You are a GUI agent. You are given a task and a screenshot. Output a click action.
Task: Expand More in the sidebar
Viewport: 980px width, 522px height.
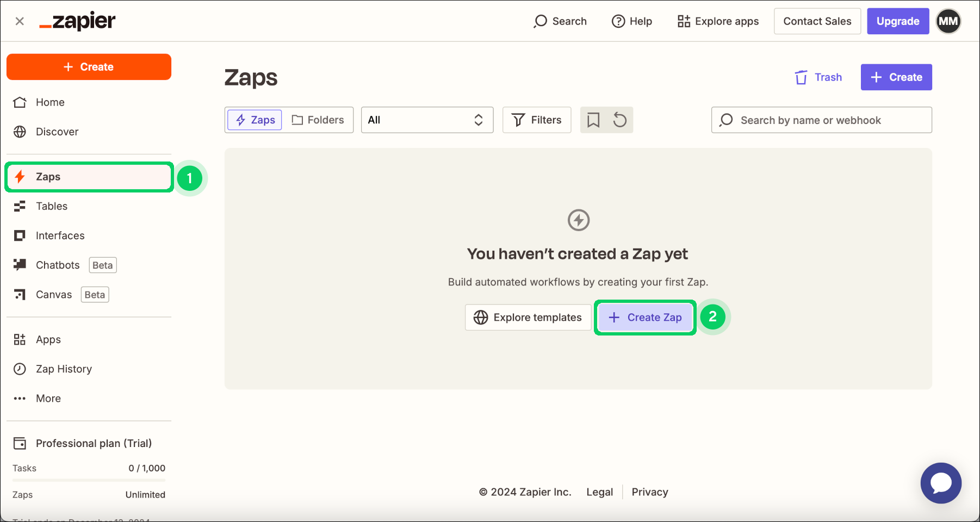48,399
